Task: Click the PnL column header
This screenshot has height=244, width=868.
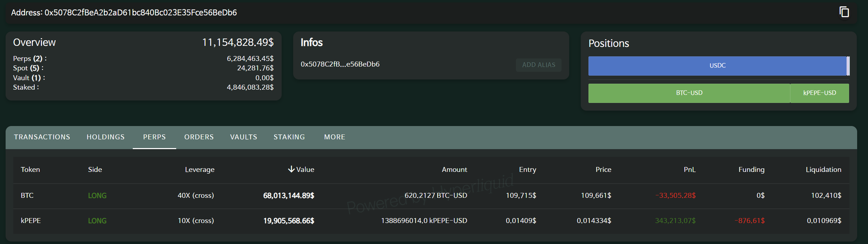Action: click(689, 169)
